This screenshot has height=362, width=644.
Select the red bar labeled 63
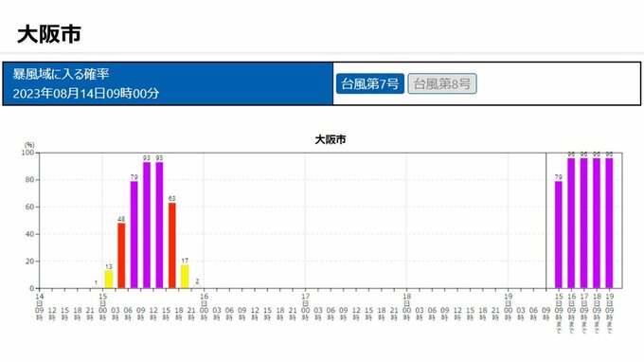[x=172, y=245]
